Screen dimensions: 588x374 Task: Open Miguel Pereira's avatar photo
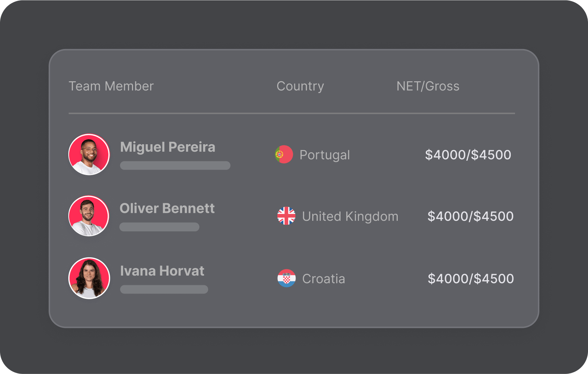pyautogui.click(x=89, y=154)
